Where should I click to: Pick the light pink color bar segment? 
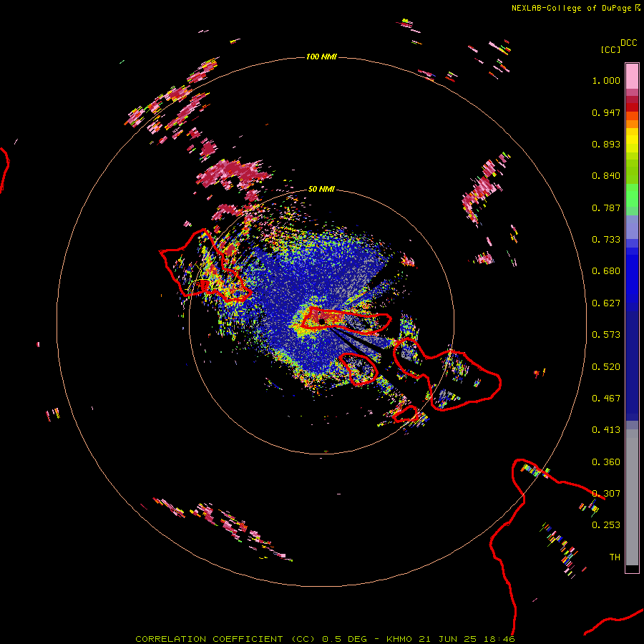(632, 76)
